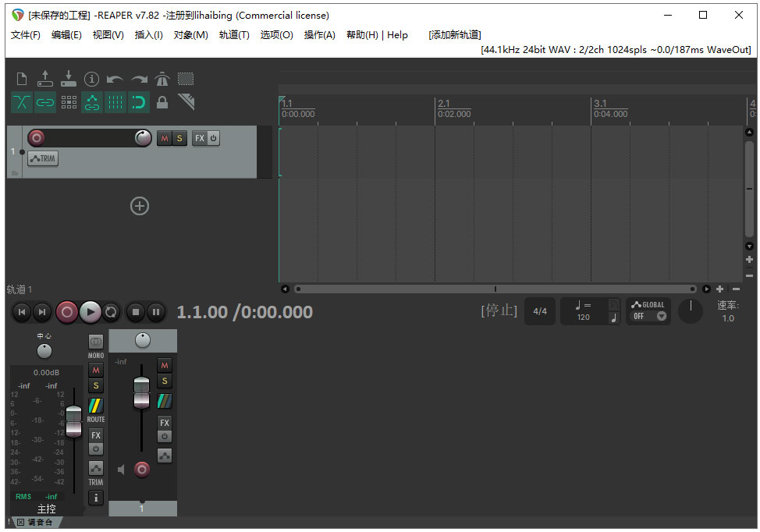
Task: Undo last action with curved arrow
Action: pyautogui.click(x=115, y=79)
